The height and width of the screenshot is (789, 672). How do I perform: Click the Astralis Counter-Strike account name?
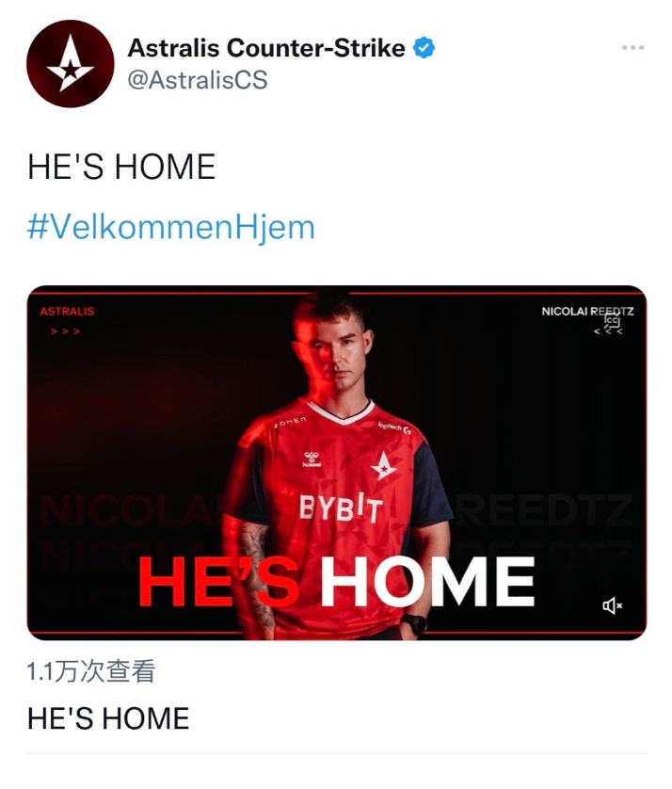point(266,48)
